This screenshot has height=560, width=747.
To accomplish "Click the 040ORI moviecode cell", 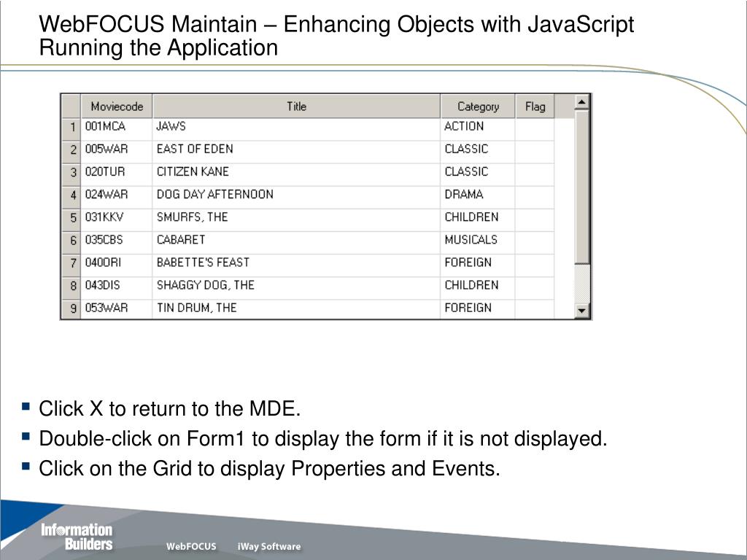I will pyautogui.click(x=117, y=265).
